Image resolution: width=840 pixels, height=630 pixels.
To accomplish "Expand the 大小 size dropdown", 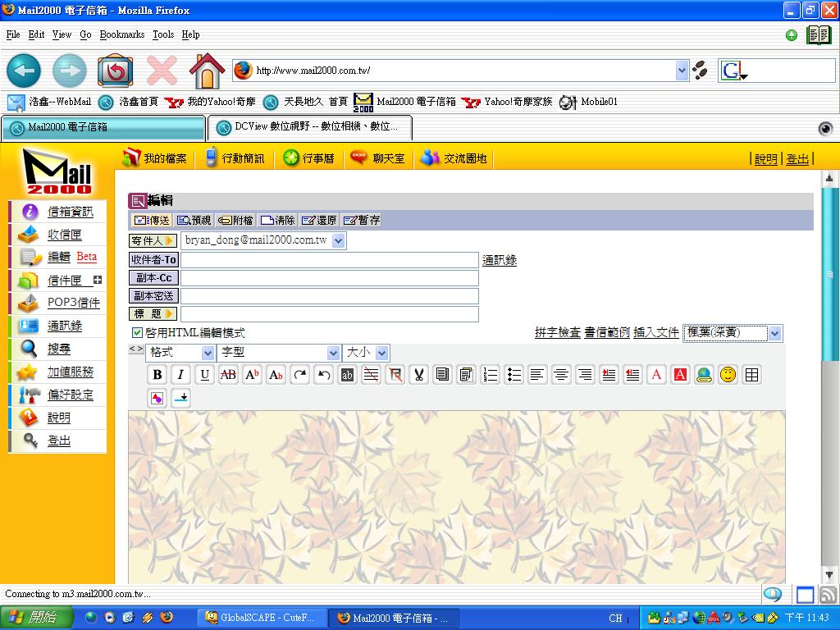I will 366,353.
